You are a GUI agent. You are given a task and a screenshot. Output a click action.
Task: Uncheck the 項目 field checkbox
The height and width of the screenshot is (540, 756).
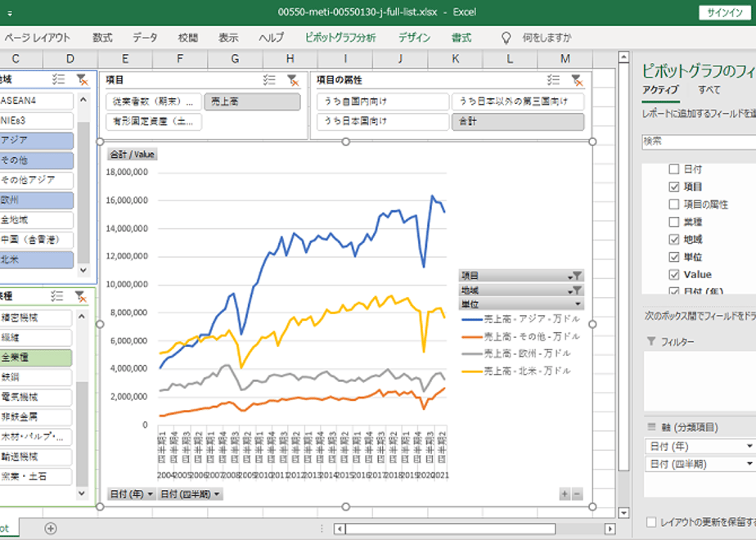click(x=674, y=187)
